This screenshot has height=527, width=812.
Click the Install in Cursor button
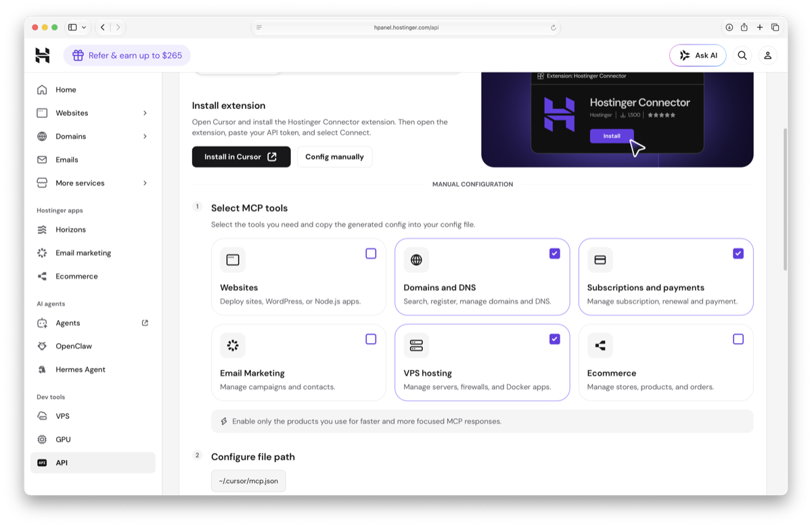click(241, 157)
